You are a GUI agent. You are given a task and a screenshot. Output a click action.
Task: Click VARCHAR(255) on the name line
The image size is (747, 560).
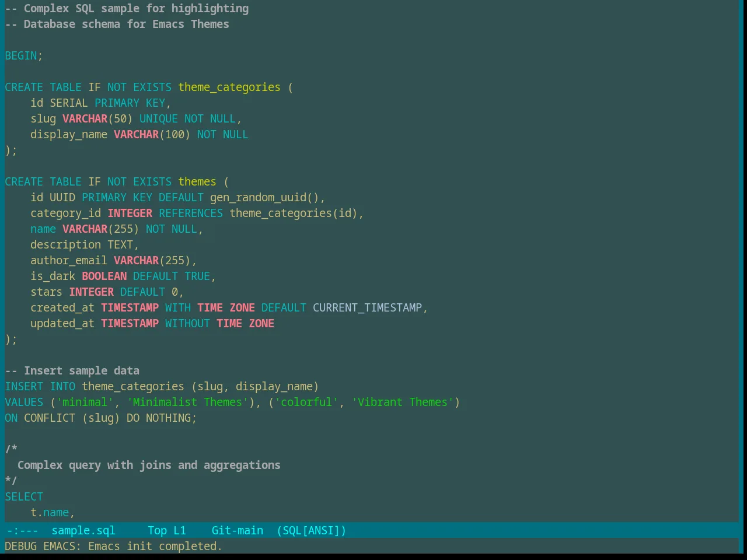[x=101, y=229]
